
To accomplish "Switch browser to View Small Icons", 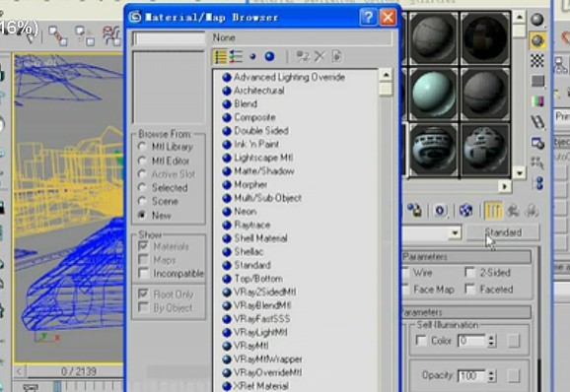I will click(253, 57).
